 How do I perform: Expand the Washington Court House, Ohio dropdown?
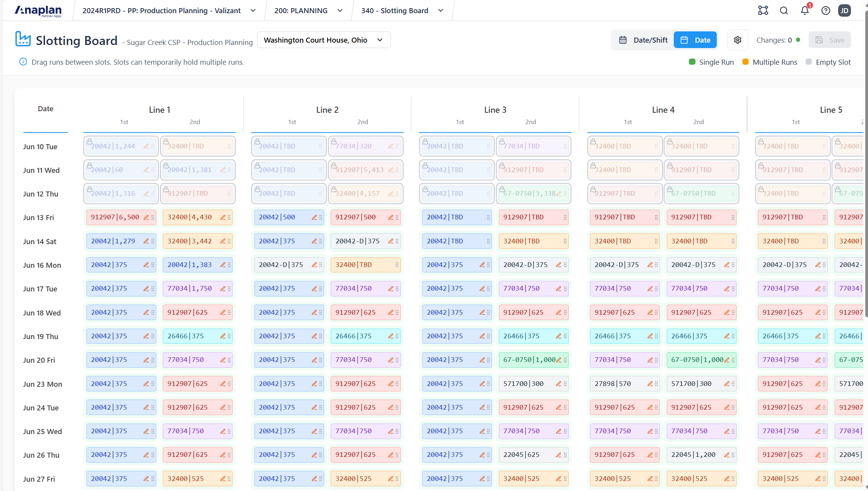(x=323, y=40)
